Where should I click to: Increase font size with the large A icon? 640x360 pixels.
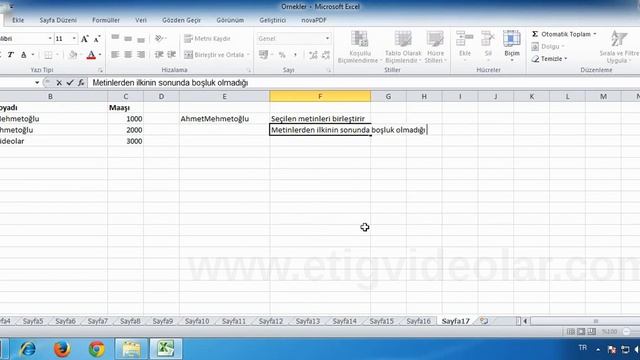84,39
